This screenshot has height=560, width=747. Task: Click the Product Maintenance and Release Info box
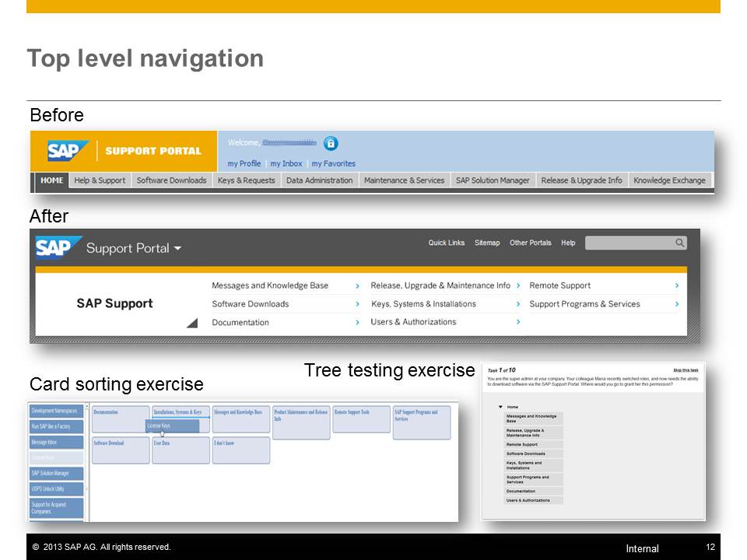301,422
